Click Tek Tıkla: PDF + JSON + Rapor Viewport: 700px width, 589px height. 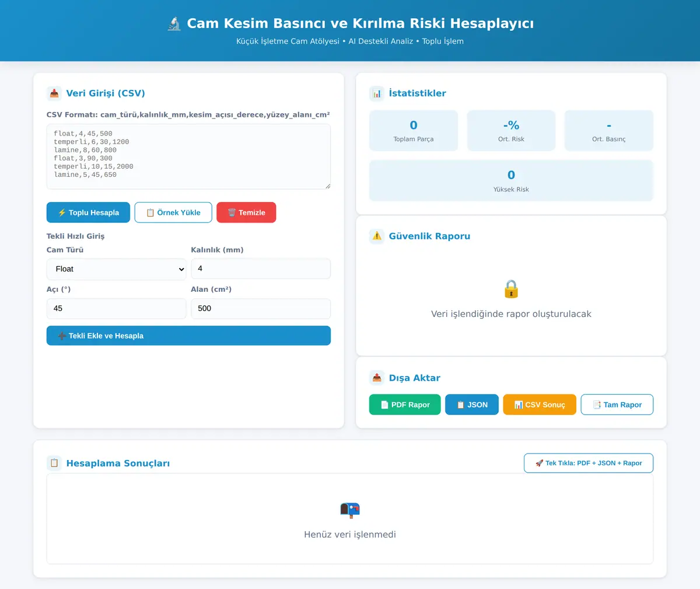click(x=589, y=463)
